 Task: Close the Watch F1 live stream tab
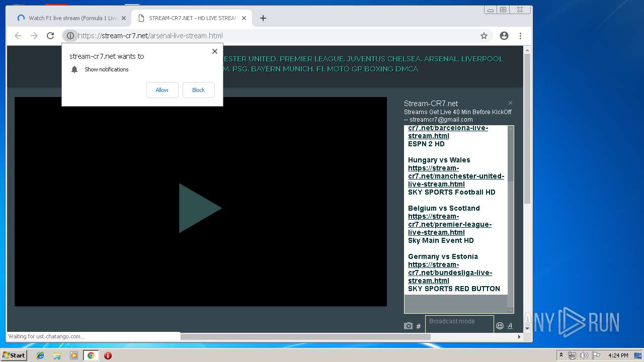tap(124, 18)
